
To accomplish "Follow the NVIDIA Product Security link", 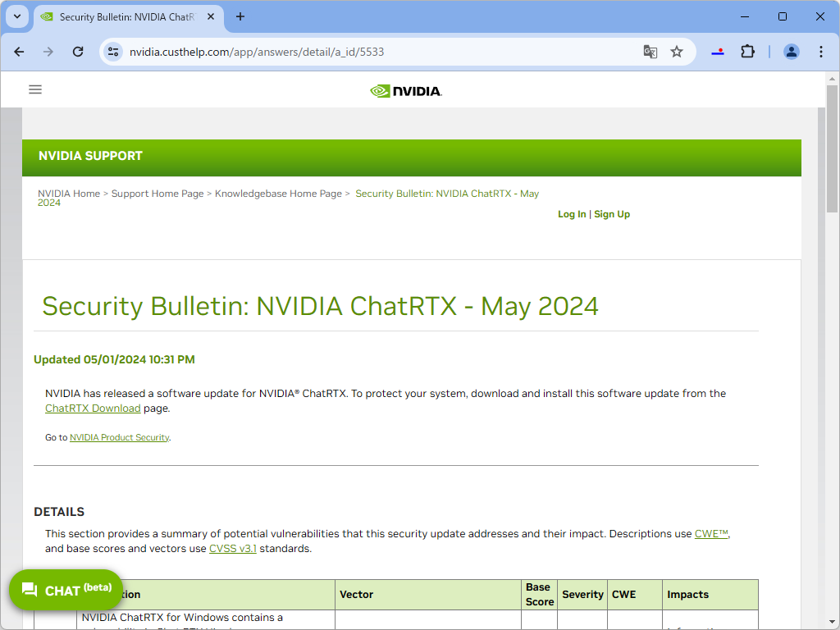I will point(120,437).
